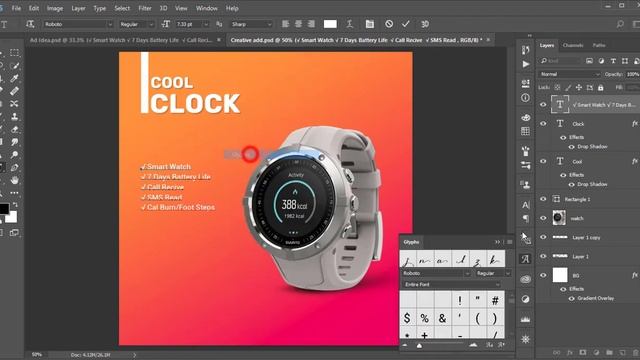Open the Swatches grid panel icon
The height and width of the screenshot is (360, 640).
pyautogui.click(x=525, y=131)
